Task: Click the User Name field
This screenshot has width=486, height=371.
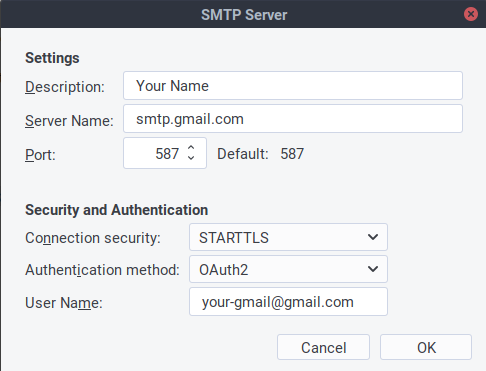Action: (288, 302)
